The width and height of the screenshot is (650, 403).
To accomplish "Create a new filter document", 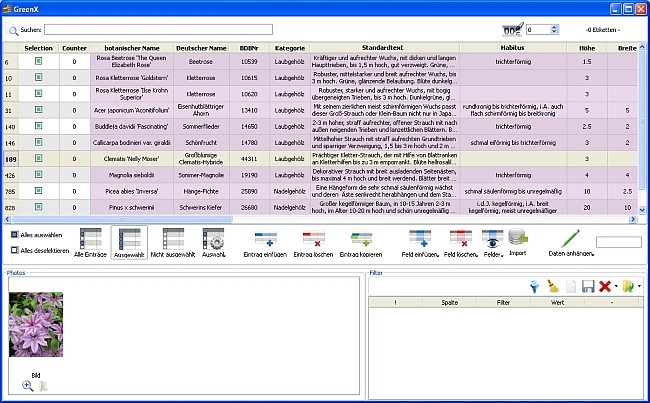I will 571,286.
